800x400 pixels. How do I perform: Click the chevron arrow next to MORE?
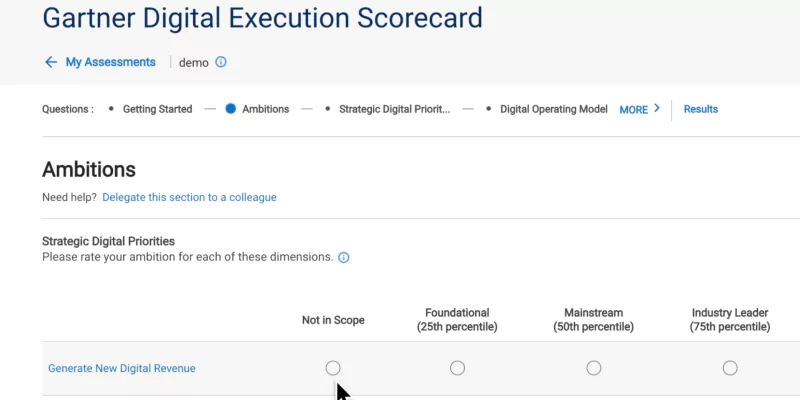pyautogui.click(x=657, y=109)
